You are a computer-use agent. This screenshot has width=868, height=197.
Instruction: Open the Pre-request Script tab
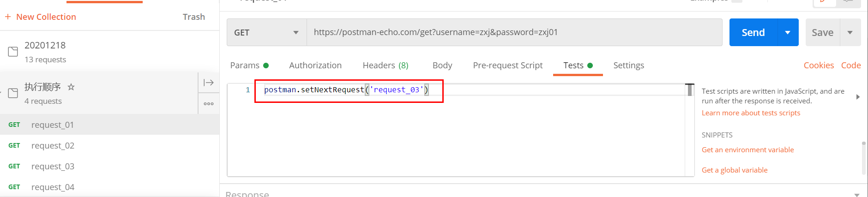[x=507, y=66]
